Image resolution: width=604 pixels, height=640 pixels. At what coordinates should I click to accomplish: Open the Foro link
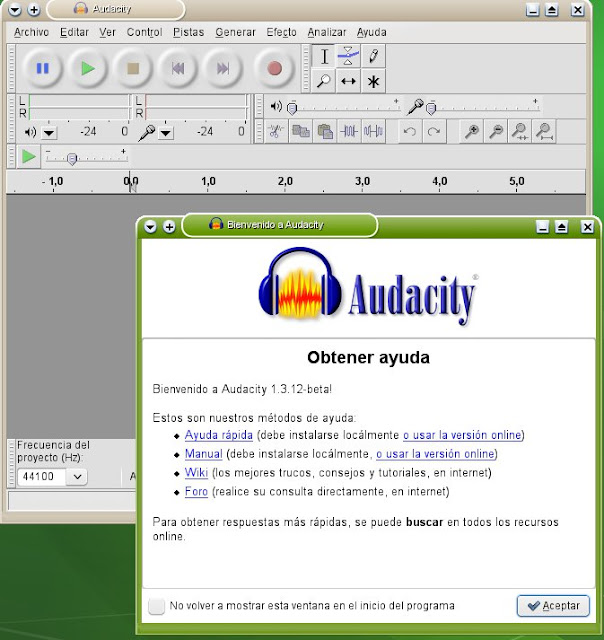tap(196, 491)
